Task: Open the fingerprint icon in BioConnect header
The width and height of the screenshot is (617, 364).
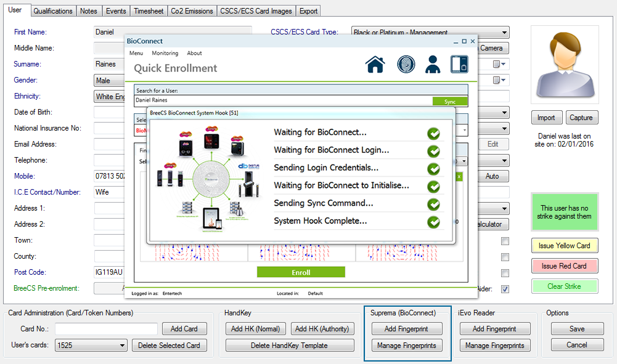Action: 406,65
